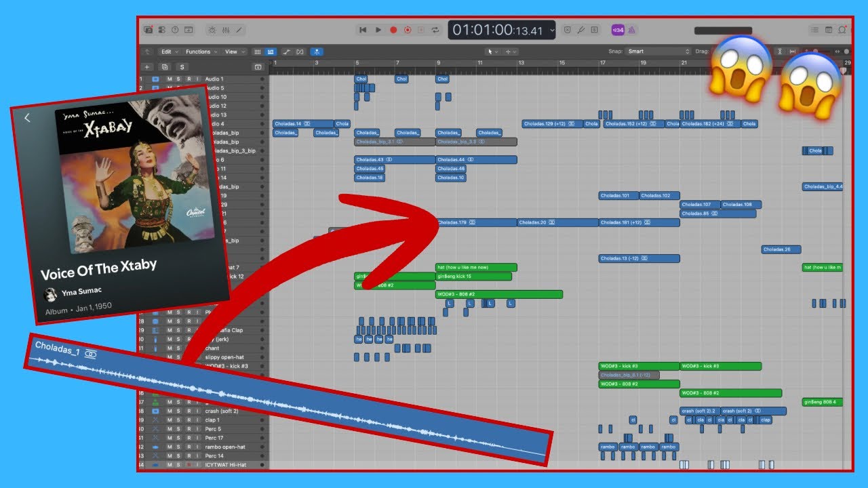Toggle the Flex editing button
This screenshot has width=868, height=488.
300,52
